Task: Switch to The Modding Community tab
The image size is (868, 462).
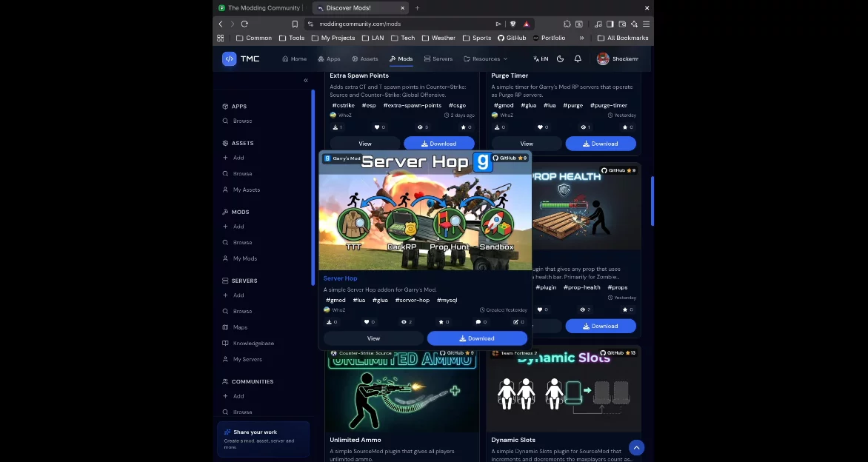Action: click(x=258, y=7)
